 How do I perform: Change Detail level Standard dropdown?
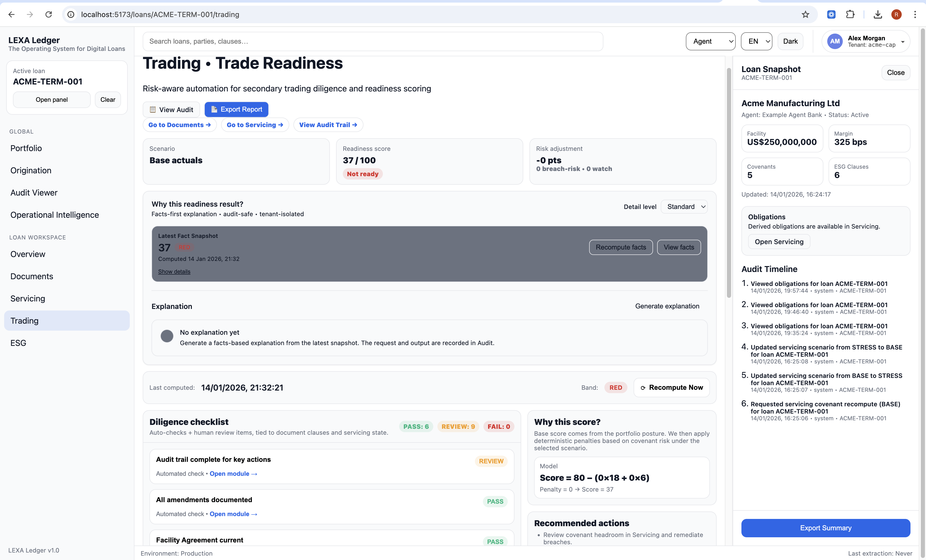[684, 207]
